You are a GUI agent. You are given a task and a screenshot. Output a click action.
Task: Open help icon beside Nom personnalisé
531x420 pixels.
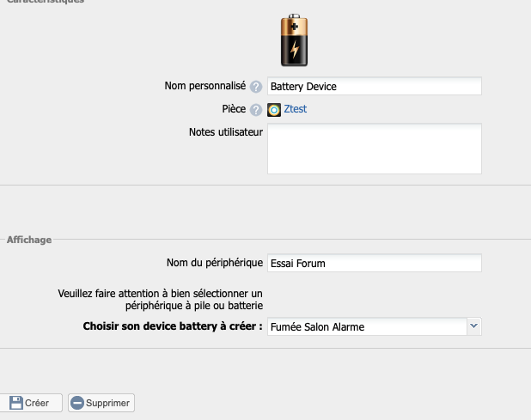click(255, 87)
